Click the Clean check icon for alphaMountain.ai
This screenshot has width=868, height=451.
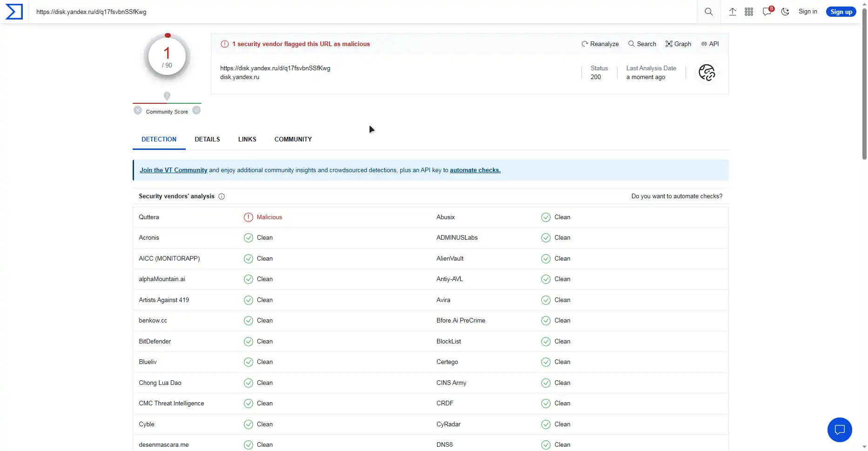tap(249, 279)
